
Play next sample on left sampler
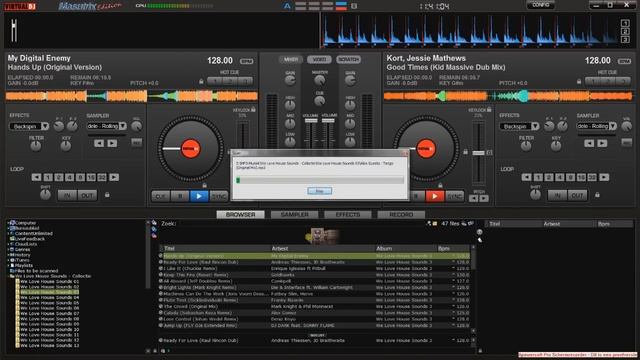pyautogui.click(x=112, y=143)
